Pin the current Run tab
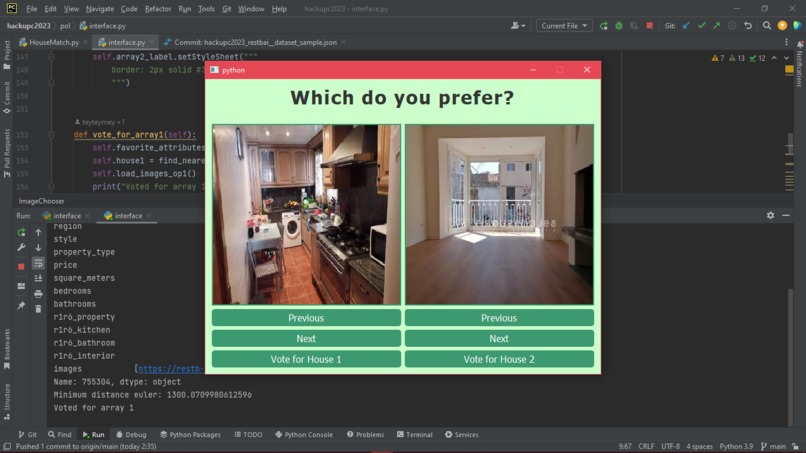 21,305
